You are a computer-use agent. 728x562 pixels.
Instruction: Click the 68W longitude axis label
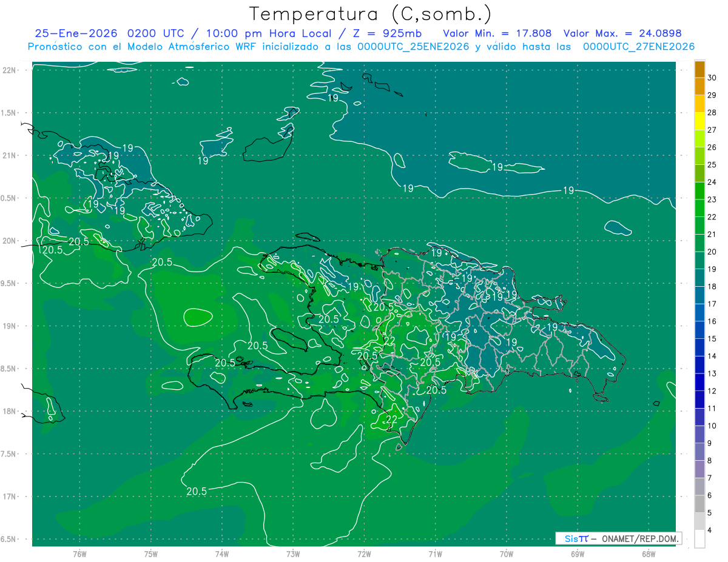coord(648,554)
